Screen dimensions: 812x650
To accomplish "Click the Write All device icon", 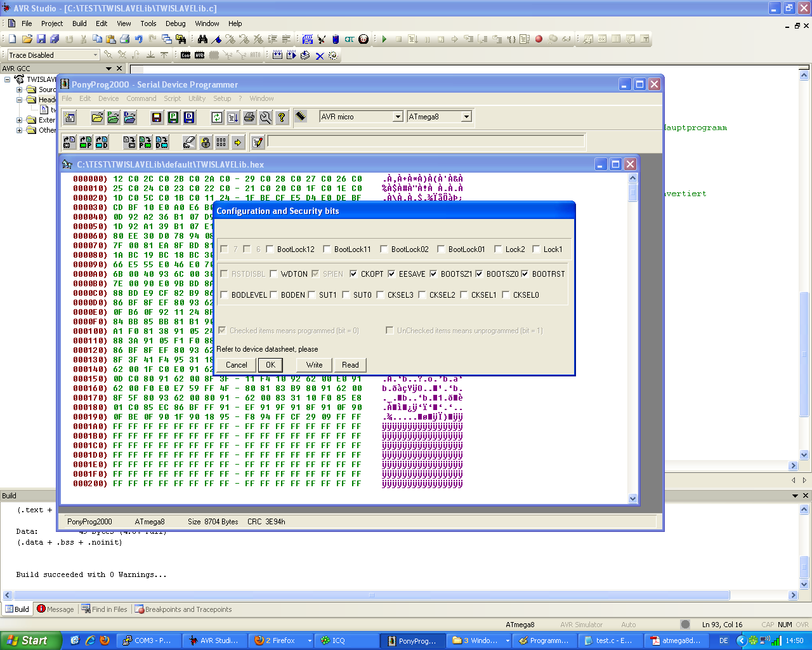I will tap(129, 142).
